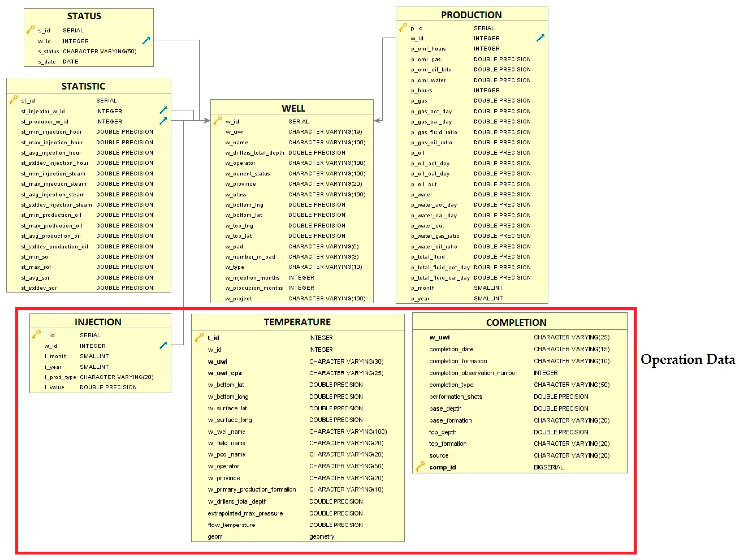739x560 pixels.
Task: Click the key icon next to comp_id
Action: (x=420, y=467)
